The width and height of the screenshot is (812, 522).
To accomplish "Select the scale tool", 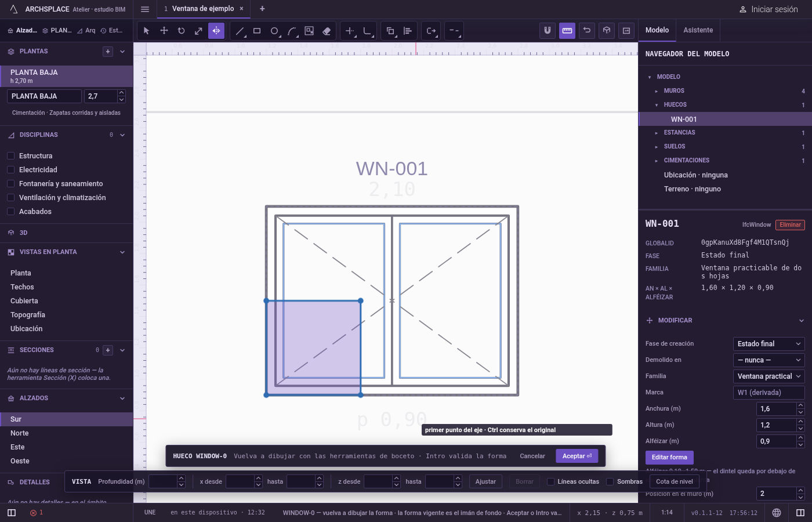I will click(198, 31).
